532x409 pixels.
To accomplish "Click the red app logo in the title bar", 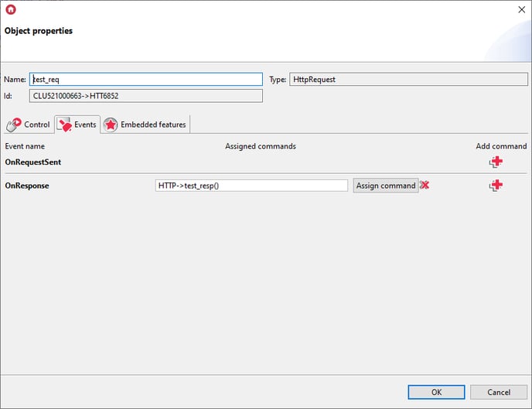I will (x=11, y=9).
